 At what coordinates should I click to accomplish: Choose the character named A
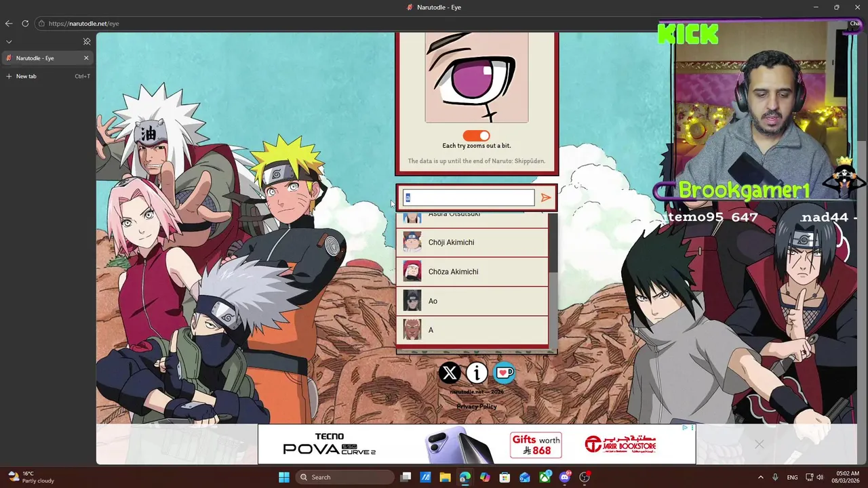[x=472, y=330]
